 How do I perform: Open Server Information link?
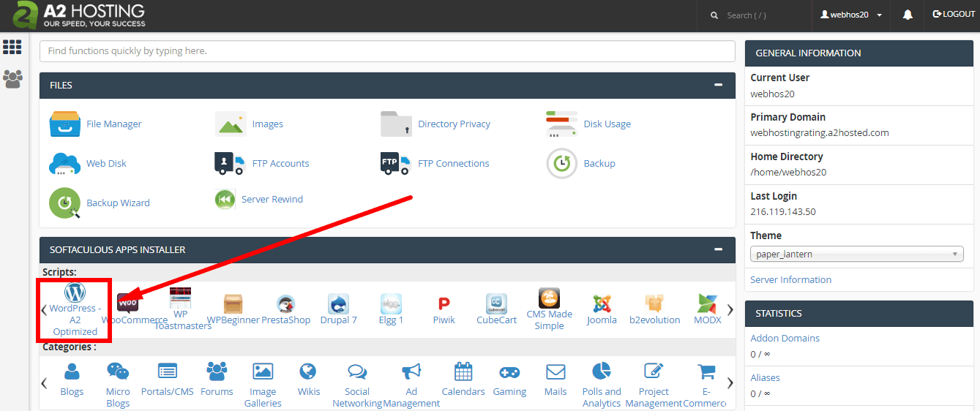tap(790, 279)
